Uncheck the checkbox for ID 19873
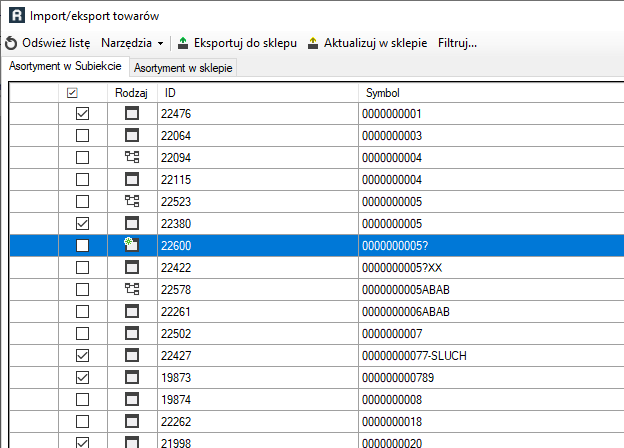 click(82, 377)
